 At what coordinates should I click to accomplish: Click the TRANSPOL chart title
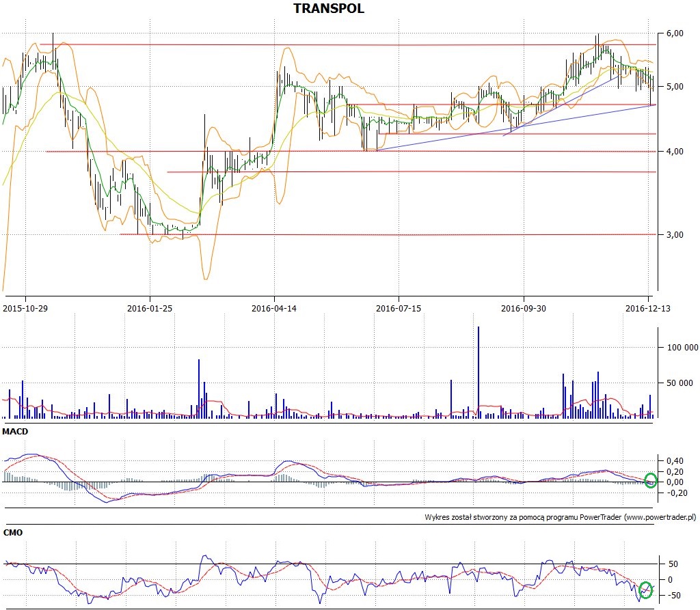click(x=329, y=8)
